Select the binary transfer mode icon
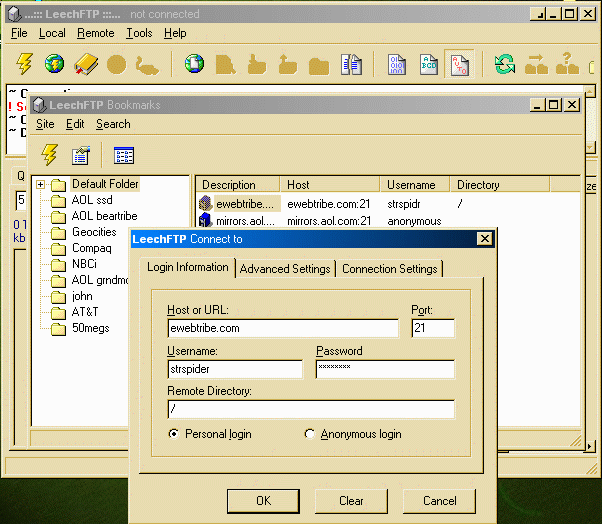 (397, 66)
